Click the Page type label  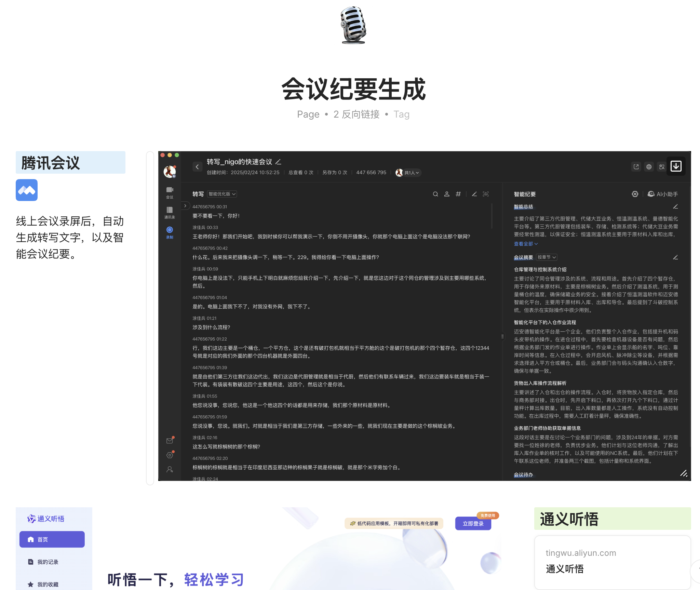[x=308, y=115]
